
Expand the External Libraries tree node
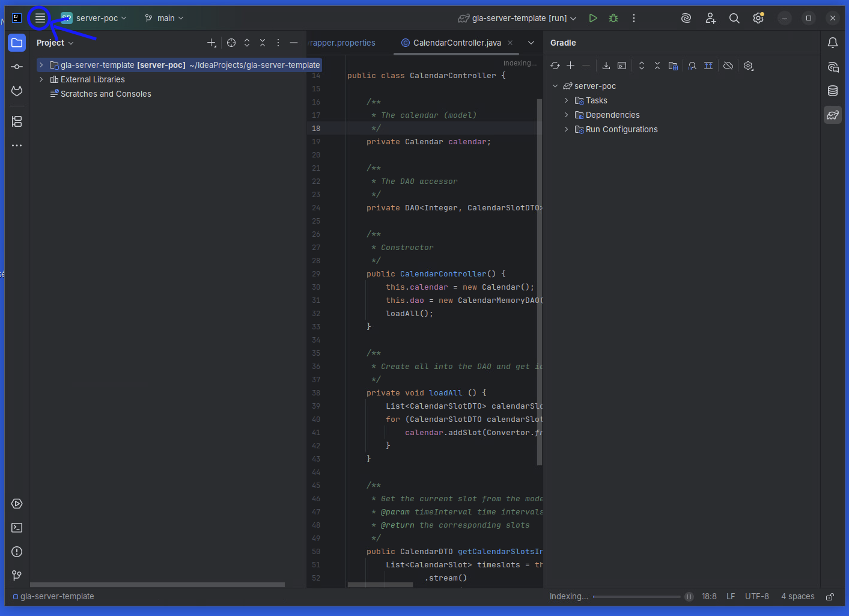click(x=41, y=79)
